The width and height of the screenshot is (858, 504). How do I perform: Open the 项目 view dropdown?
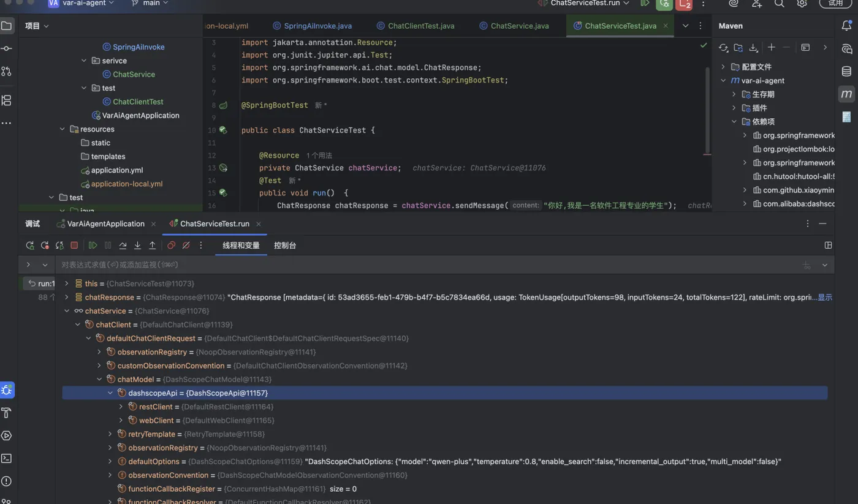[37, 26]
